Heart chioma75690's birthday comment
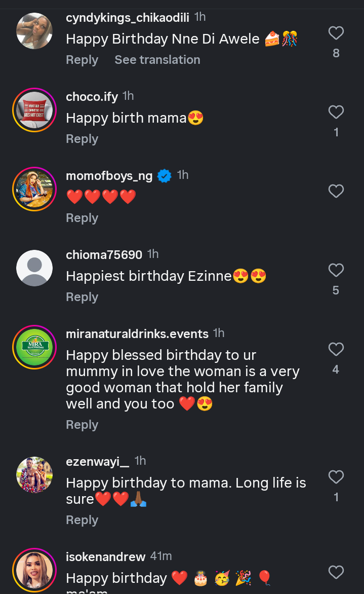Screen dimensions: 364x594 [336, 270]
